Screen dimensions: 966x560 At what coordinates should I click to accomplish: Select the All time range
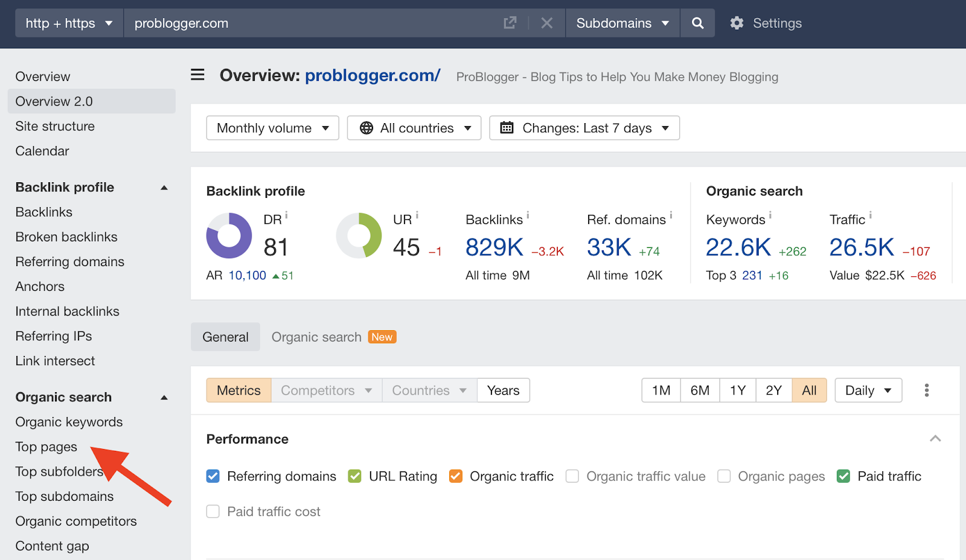click(x=810, y=390)
